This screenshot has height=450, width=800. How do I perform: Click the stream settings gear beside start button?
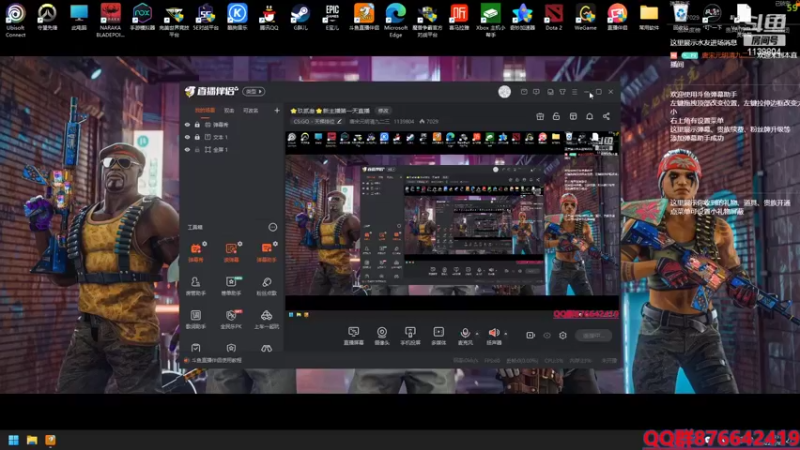point(563,336)
